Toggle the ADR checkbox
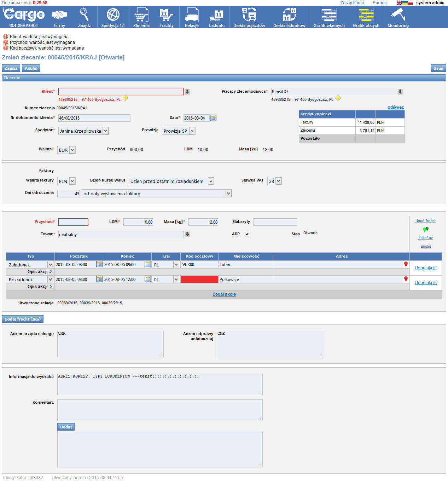The width and height of the screenshot is (448, 495). pos(247,234)
